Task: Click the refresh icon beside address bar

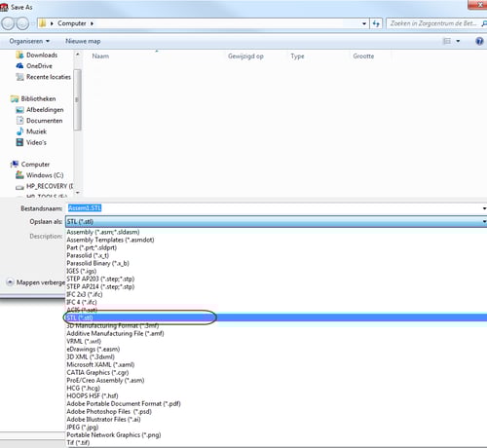Action: (376, 23)
